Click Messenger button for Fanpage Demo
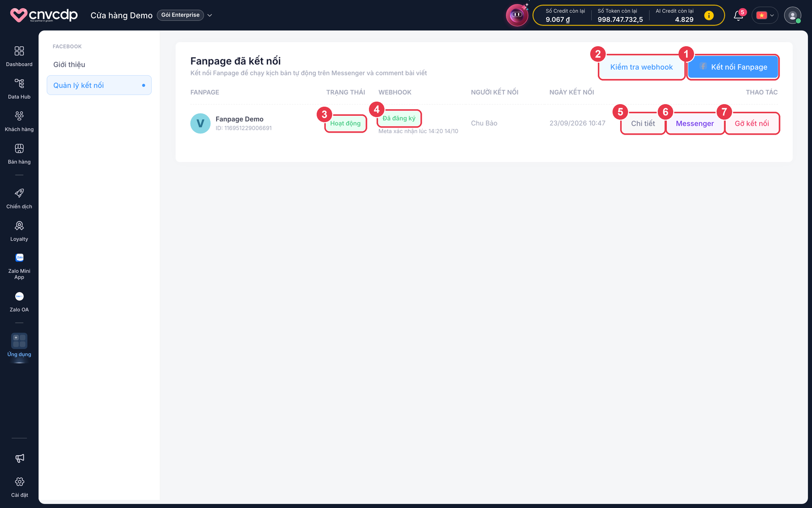Screen dimensions: 812x508 pyautogui.click(x=695, y=123)
